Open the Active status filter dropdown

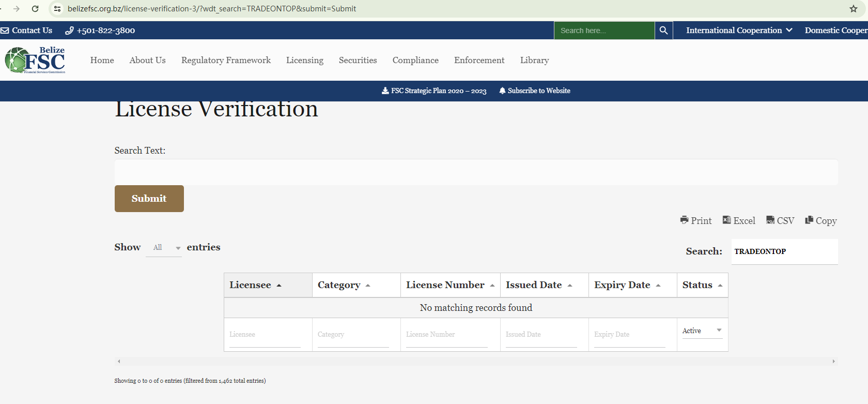click(702, 331)
